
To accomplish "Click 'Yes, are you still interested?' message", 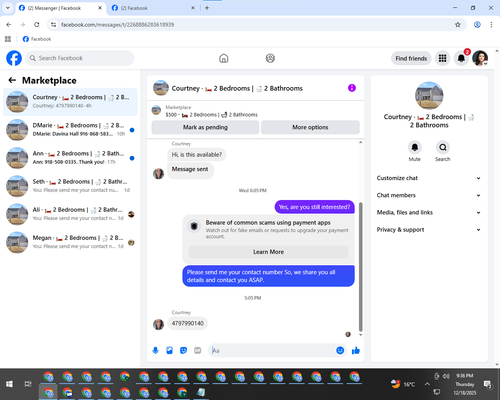I will pos(314,207).
